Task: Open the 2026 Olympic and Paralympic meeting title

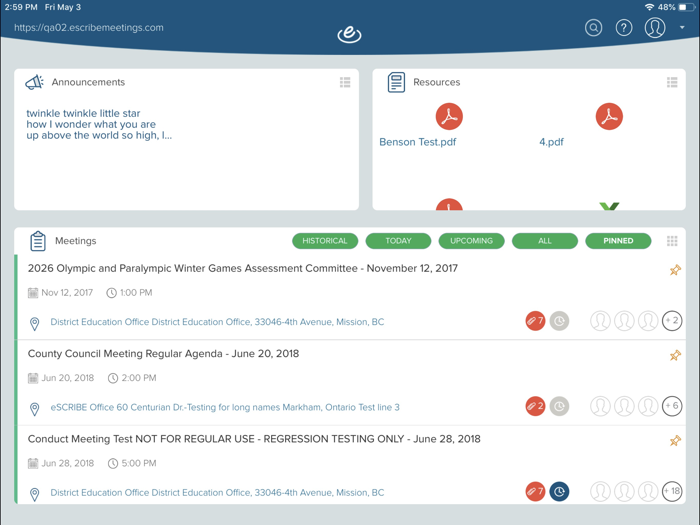Action: pos(242,268)
